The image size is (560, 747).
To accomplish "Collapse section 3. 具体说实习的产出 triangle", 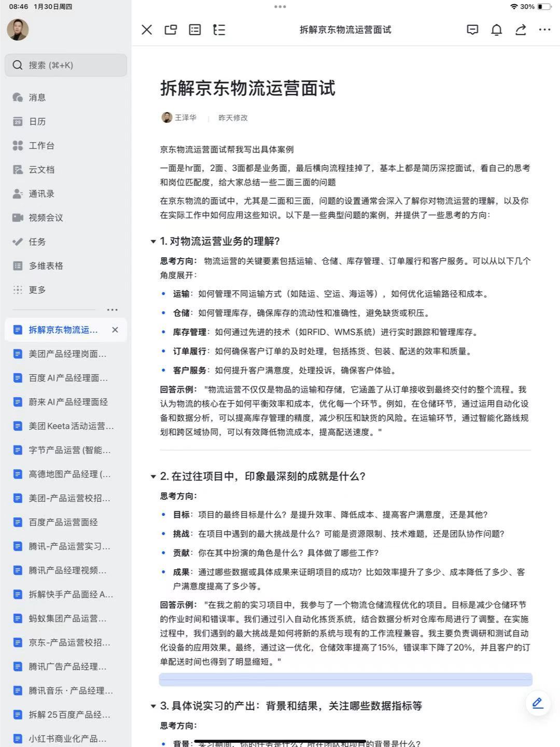I will pyautogui.click(x=153, y=706).
